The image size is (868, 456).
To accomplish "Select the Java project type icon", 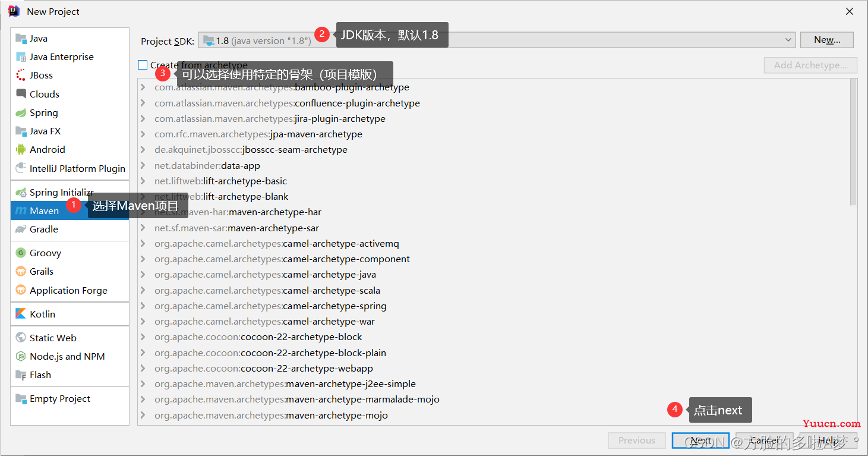I will [x=21, y=39].
